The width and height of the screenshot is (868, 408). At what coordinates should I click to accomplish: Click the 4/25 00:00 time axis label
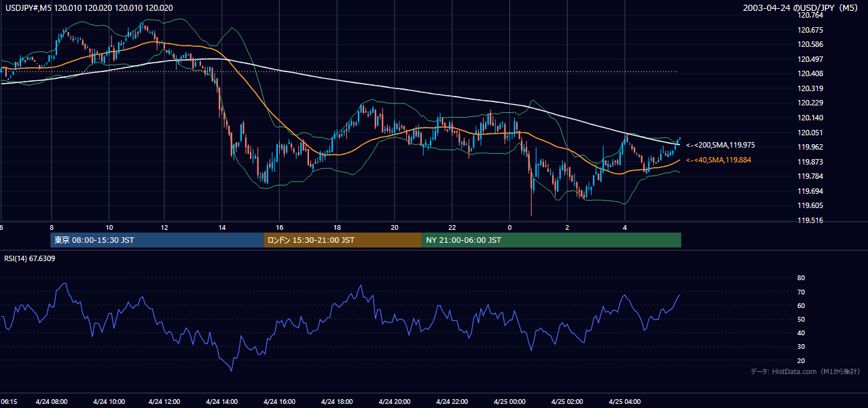point(509,402)
